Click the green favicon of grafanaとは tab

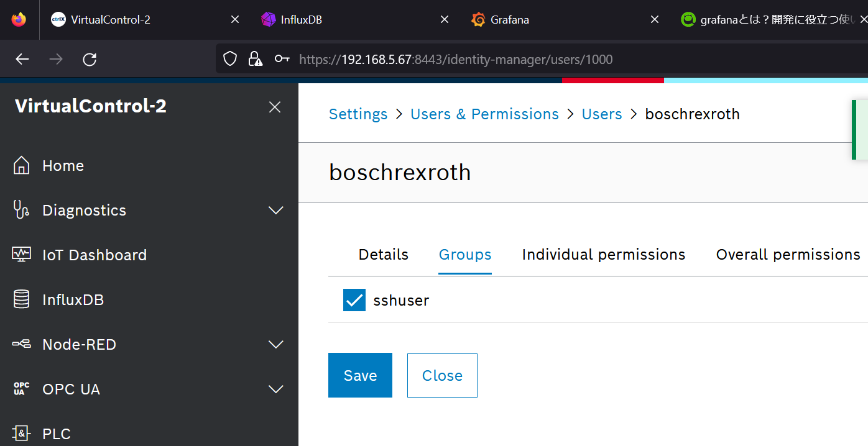tap(688, 19)
